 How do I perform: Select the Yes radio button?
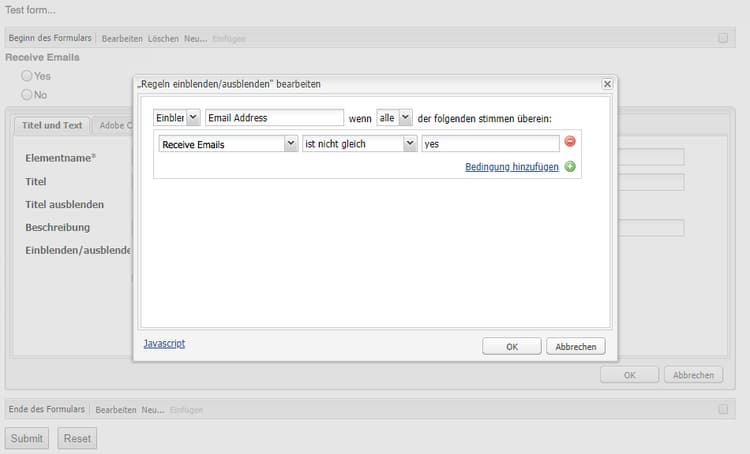(27, 76)
